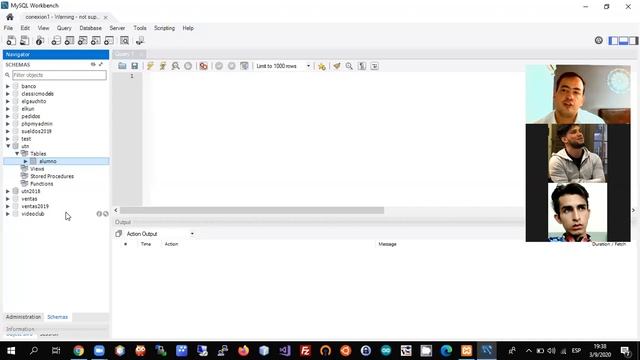
Task: Commit the current transaction
Action: pos(219,66)
